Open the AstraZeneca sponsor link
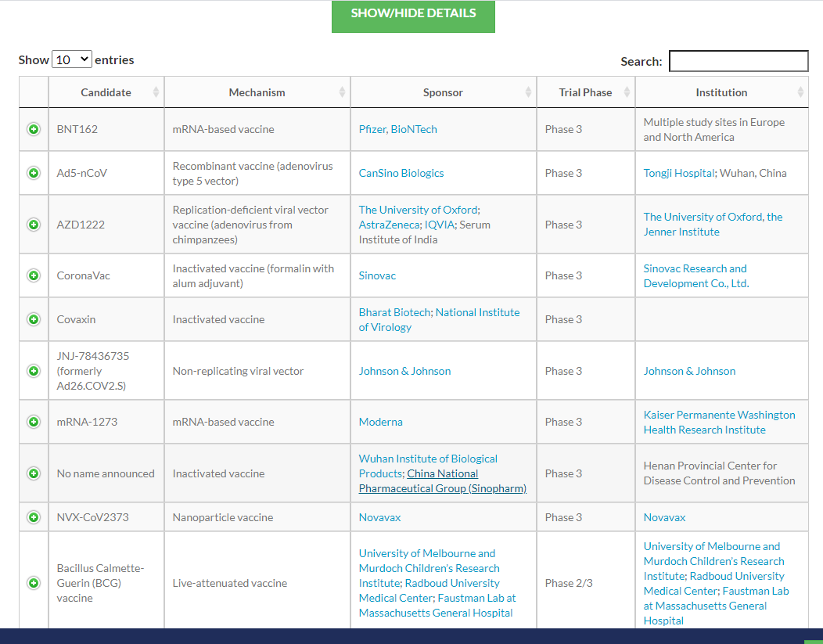Image resolution: width=823 pixels, height=644 pixels. (389, 225)
